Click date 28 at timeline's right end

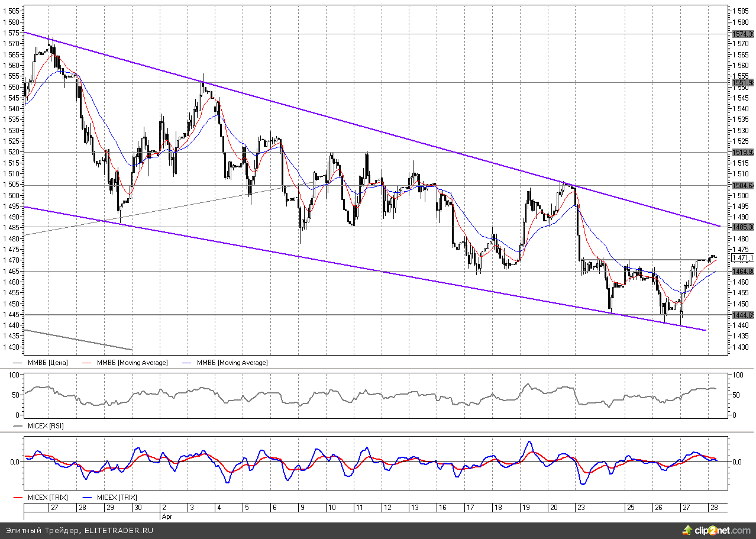click(x=713, y=508)
